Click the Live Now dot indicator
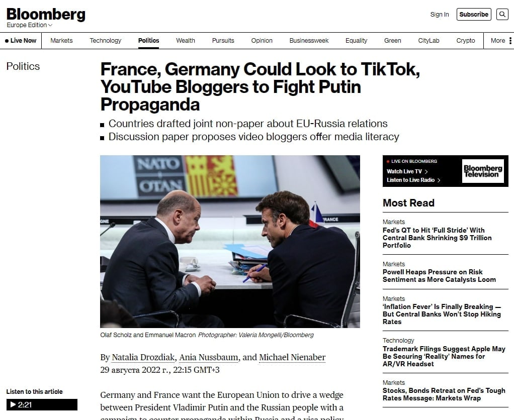The image size is (514, 420). pyautogui.click(x=7, y=41)
